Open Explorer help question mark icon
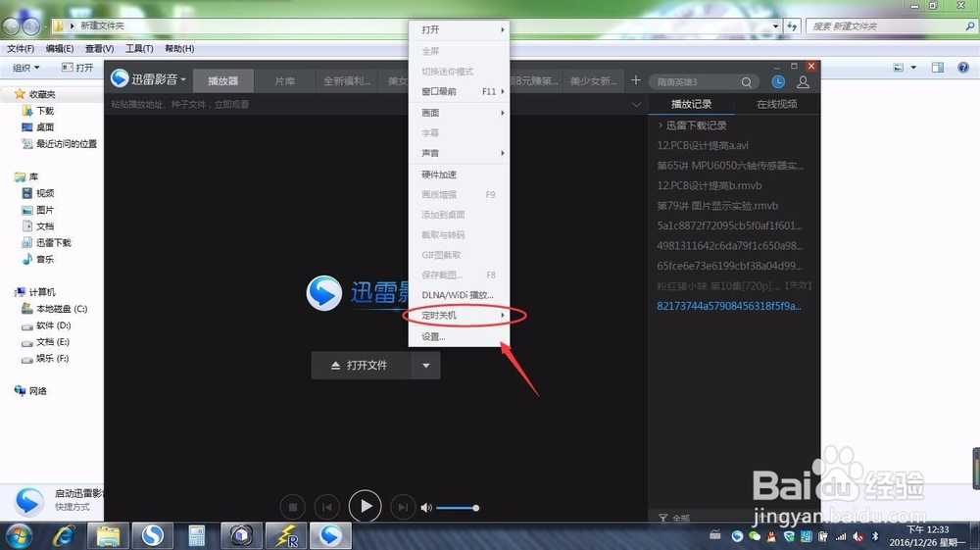The width and height of the screenshot is (980, 550). coord(963,68)
